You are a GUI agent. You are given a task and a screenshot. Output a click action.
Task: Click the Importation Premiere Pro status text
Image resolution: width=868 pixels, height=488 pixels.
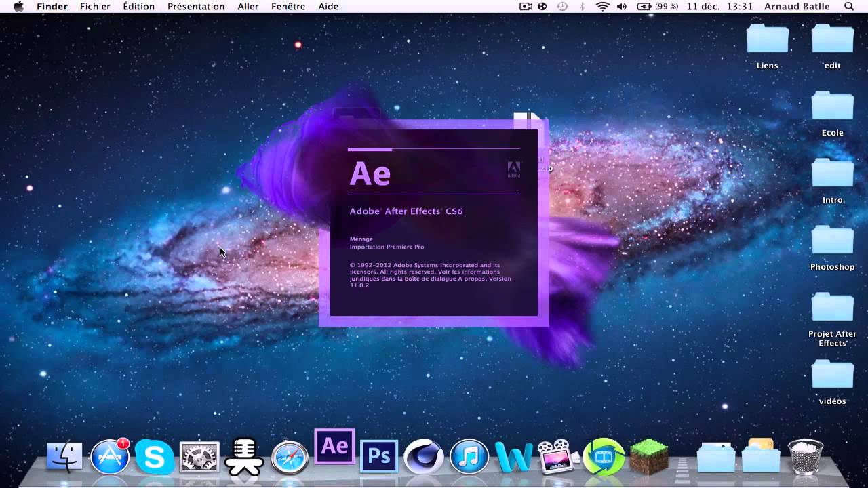click(387, 247)
